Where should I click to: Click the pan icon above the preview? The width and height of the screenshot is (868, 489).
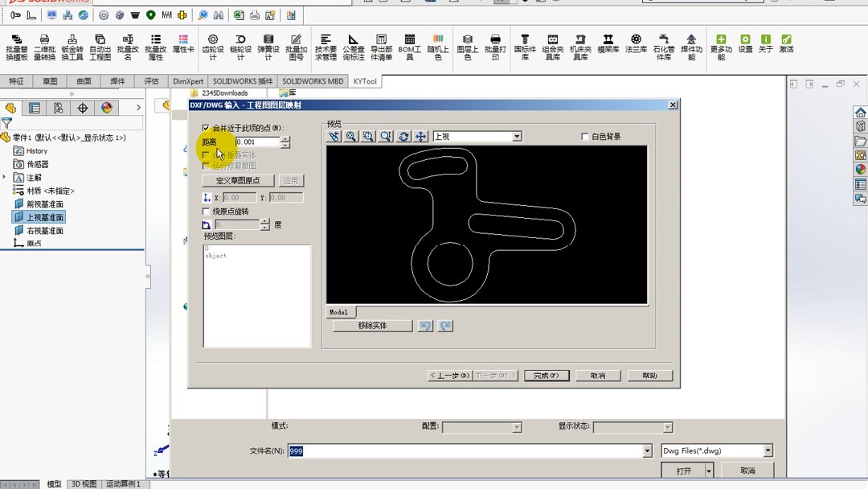click(420, 137)
